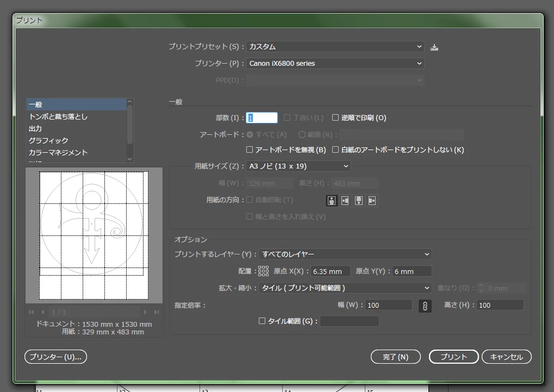Click the print preview thumbnail
Viewport: 554px width, 392px height.
(94, 235)
